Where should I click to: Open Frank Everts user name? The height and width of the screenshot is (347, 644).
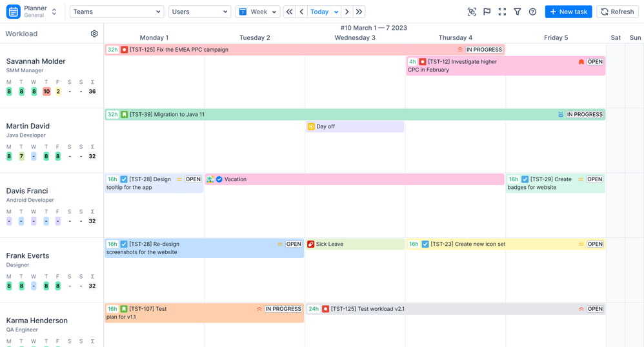pos(28,256)
